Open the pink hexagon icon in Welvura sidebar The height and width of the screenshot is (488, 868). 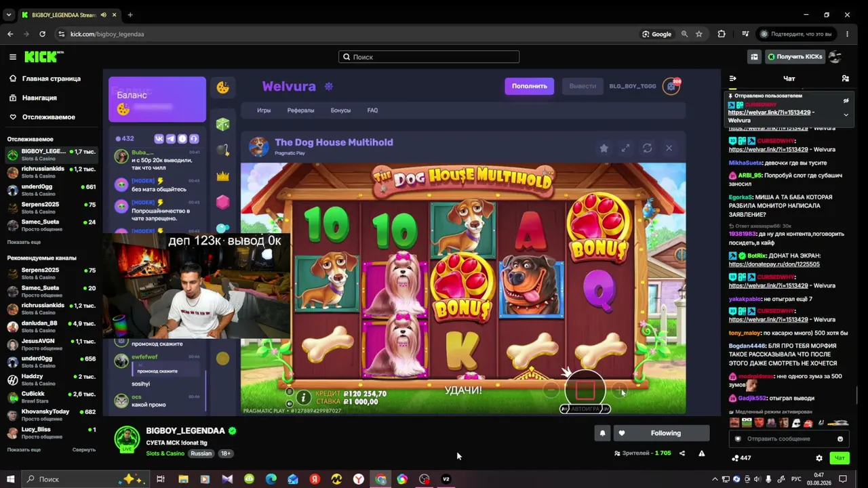coord(222,202)
